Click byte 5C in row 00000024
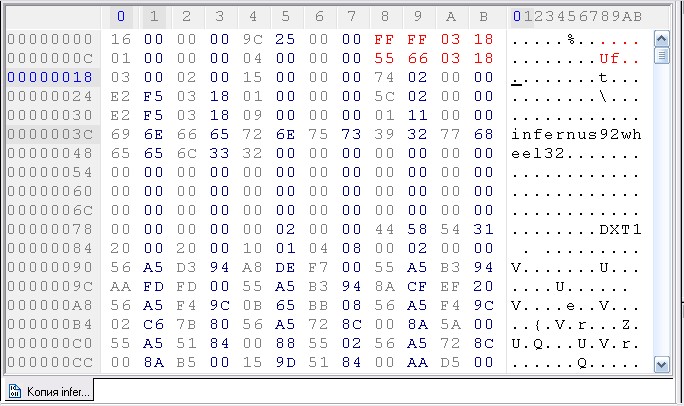The height and width of the screenshot is (406, 684). coord(384,96)
